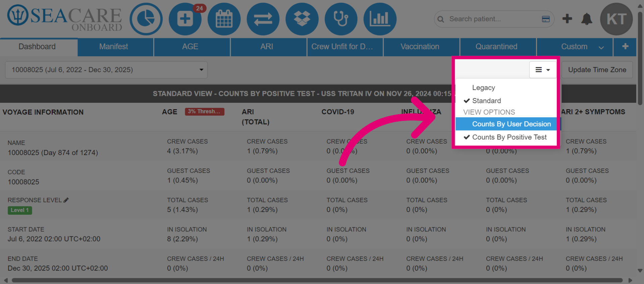Click the Level 1 response badge
This screenshot has height=284, width=644.
(x=20, y=210)
